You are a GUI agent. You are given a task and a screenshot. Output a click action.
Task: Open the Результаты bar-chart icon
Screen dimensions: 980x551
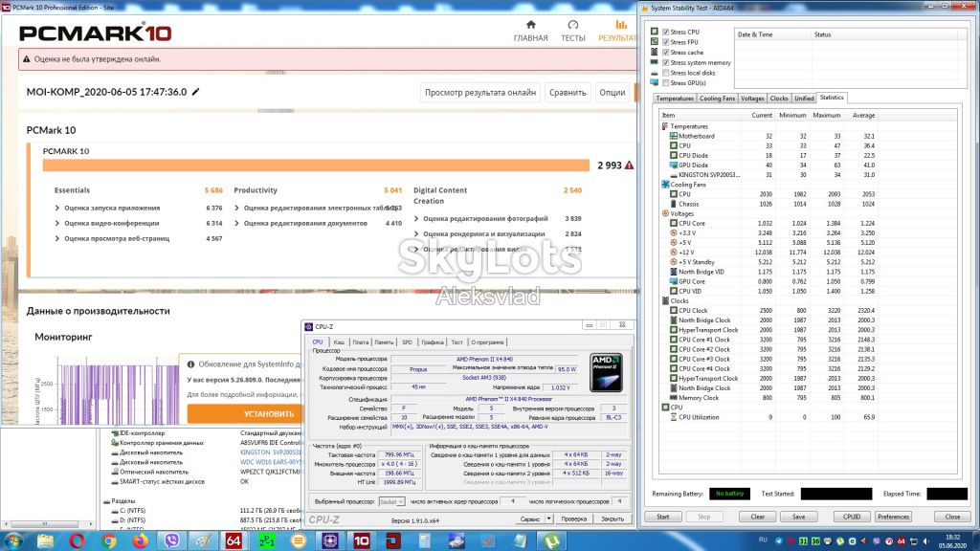620,25
